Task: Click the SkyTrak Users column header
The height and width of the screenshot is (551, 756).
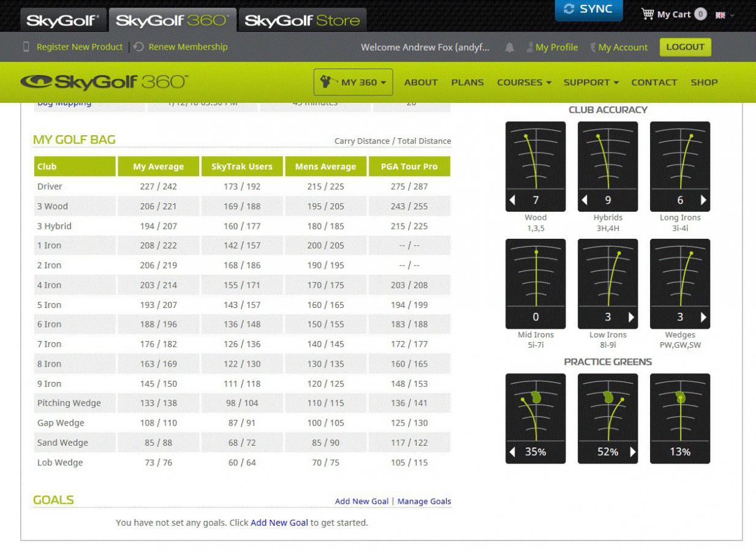Action: tap(242, 167)
